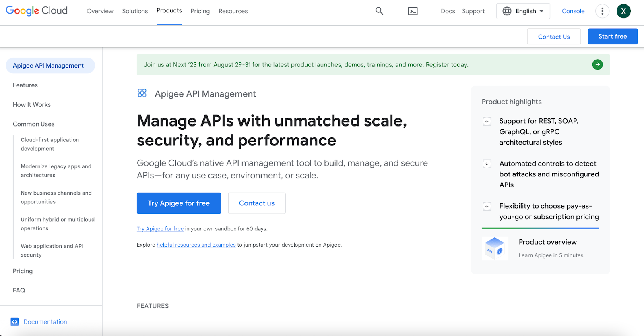
Task: Open Web application and API security
Action: (52, 251)
